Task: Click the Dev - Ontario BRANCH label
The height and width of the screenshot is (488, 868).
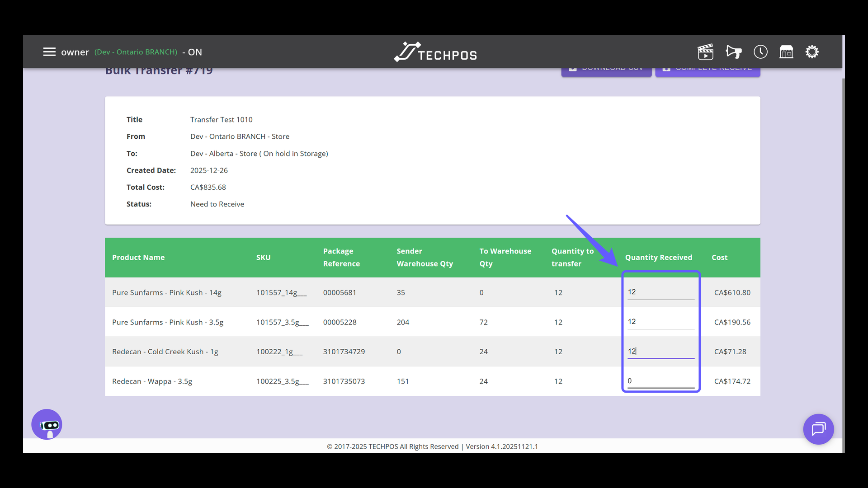Action: click(136, 52)
